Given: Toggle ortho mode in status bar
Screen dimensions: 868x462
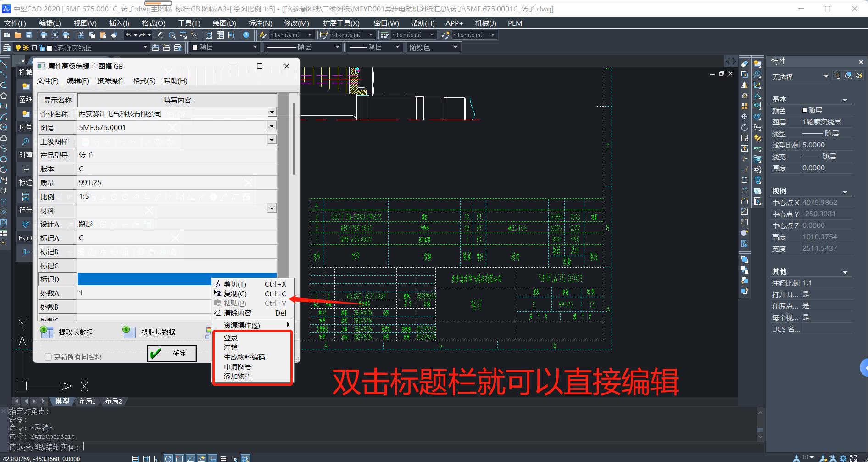Looking at the screenshot, I should pyautogui.click(x=156, y=458).
